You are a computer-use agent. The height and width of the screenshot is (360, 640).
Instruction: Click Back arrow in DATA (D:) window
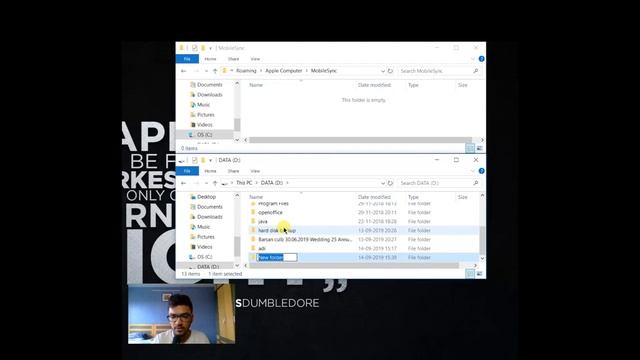184,183
